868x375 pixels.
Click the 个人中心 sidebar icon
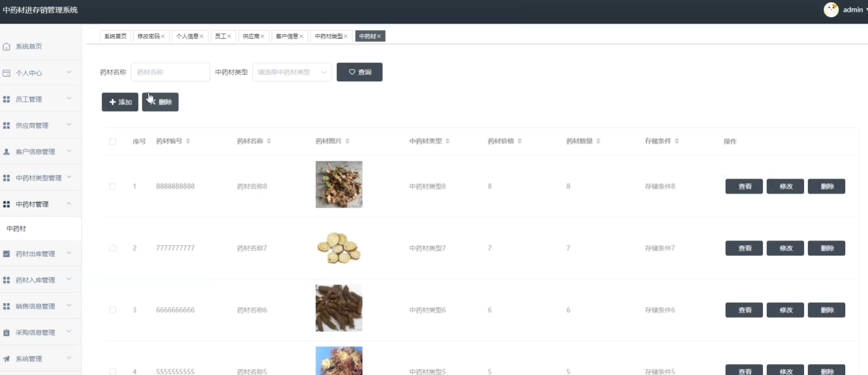6,73
